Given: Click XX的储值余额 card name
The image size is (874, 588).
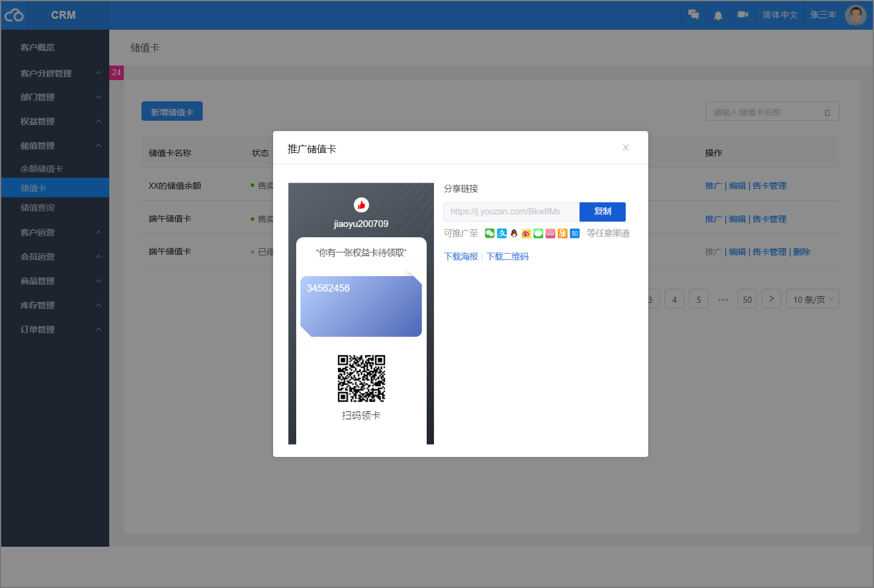Looking at the screenshot, I should [175, 186].
